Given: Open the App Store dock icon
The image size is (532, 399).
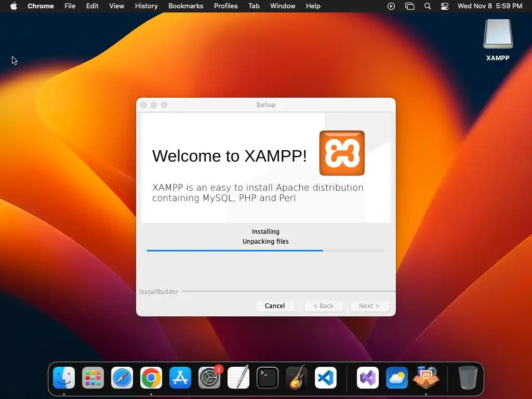Looking at the screenshot, I should coord(180,378).
